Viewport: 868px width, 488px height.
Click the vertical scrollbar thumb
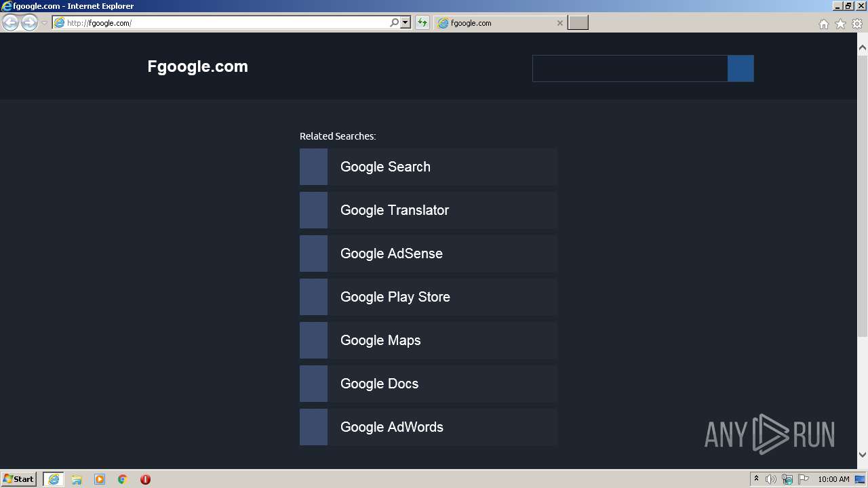click(863, 196)
